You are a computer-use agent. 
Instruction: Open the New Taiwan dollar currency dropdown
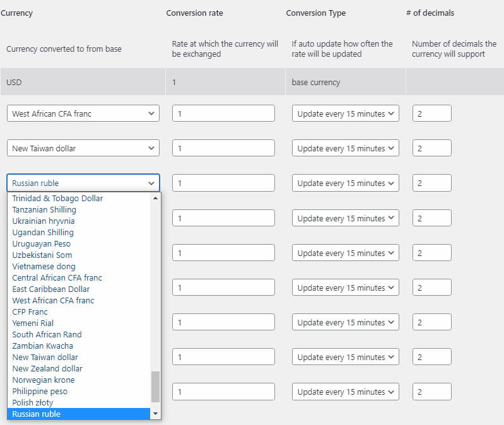click(x=83, y=148)
